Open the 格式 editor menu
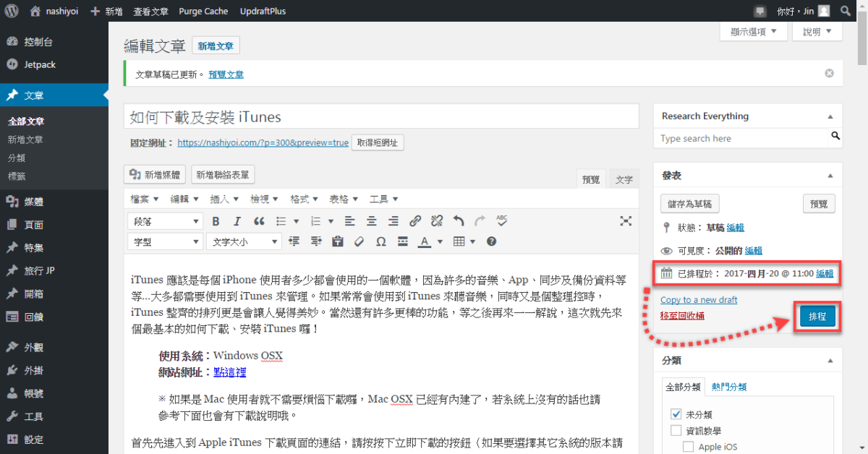Image resolution: width=868 pixels, height=454 pixels. point(304,199)
